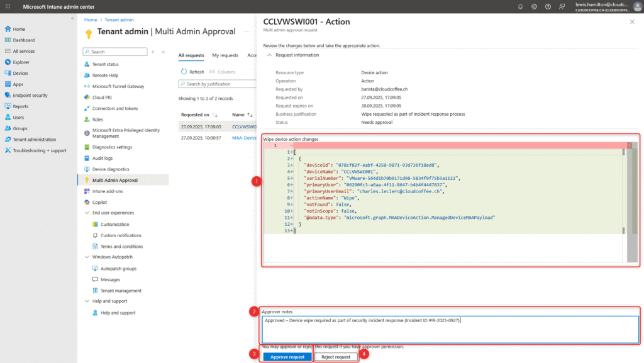Switch to the All requests tab
Image resolution: width=644 pixels, height=363 pixels.
(191, 55)
